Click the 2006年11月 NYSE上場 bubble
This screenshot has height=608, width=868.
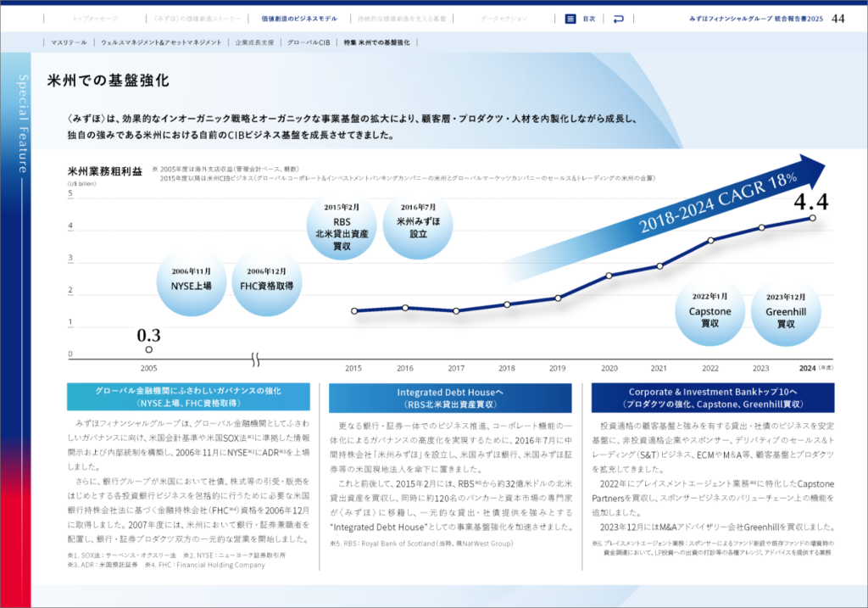pyautogui.click(x=191, y=279)
